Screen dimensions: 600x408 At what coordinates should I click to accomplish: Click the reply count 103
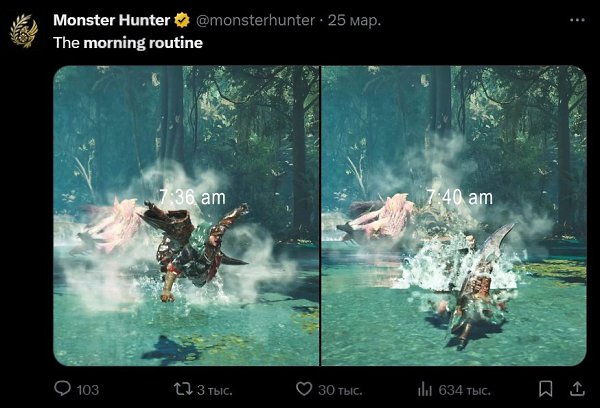tap(88, 389)
